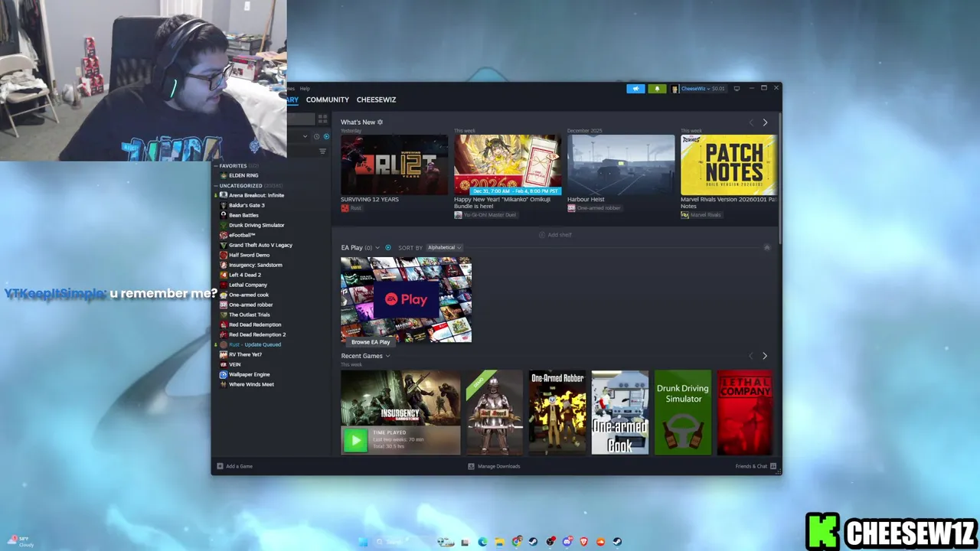
Task: Select Arena Breakout: Infinite
Action: click(256, 195)
